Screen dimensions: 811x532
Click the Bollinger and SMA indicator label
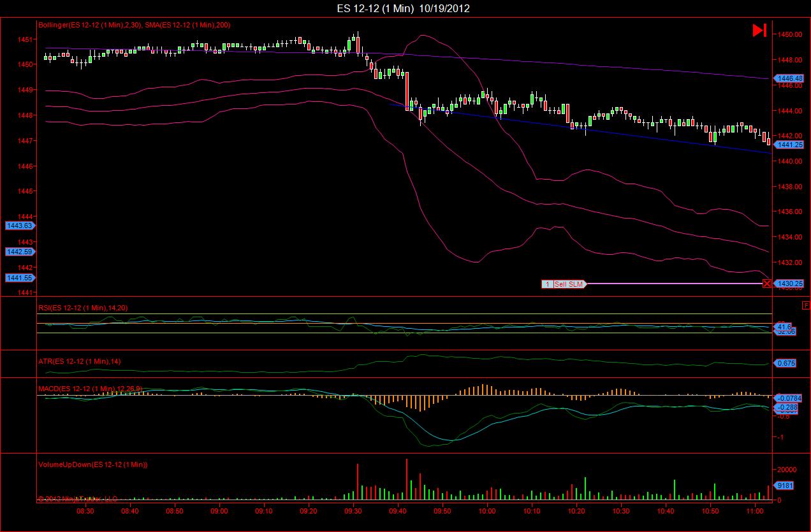pos(135,25)
